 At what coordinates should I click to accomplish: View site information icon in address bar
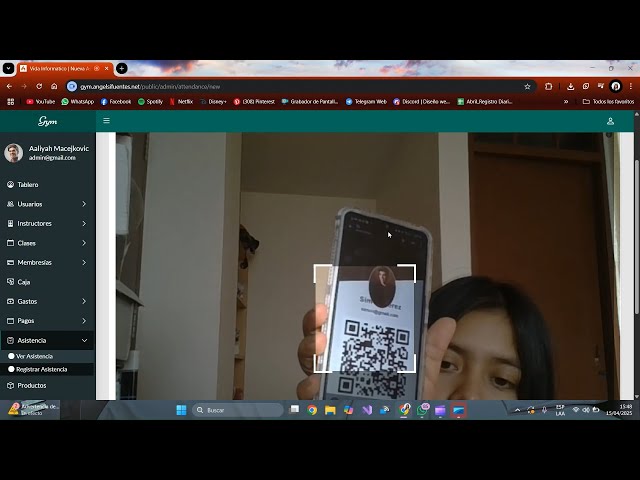[72, 87]
